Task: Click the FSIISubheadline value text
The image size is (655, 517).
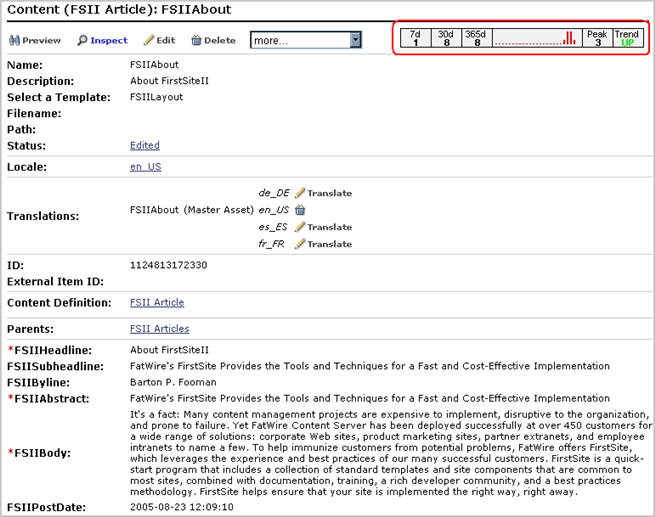Action: [x=370, y=366]
